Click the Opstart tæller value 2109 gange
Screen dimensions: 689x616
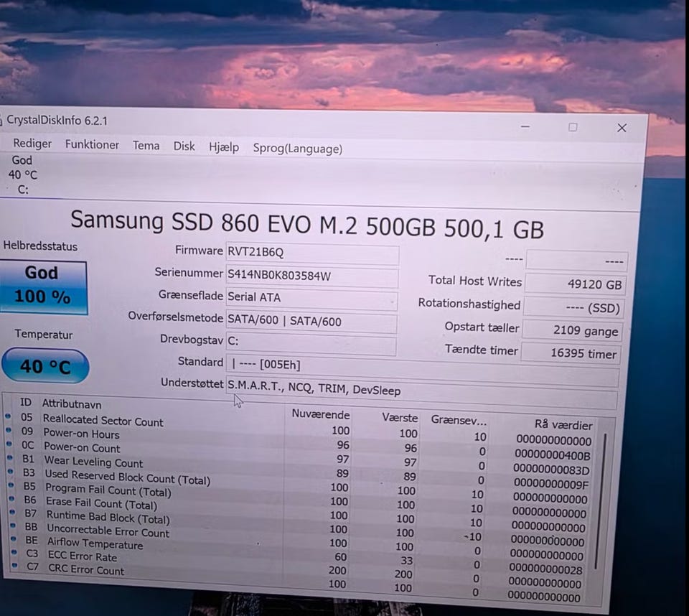tap(572, 330)
